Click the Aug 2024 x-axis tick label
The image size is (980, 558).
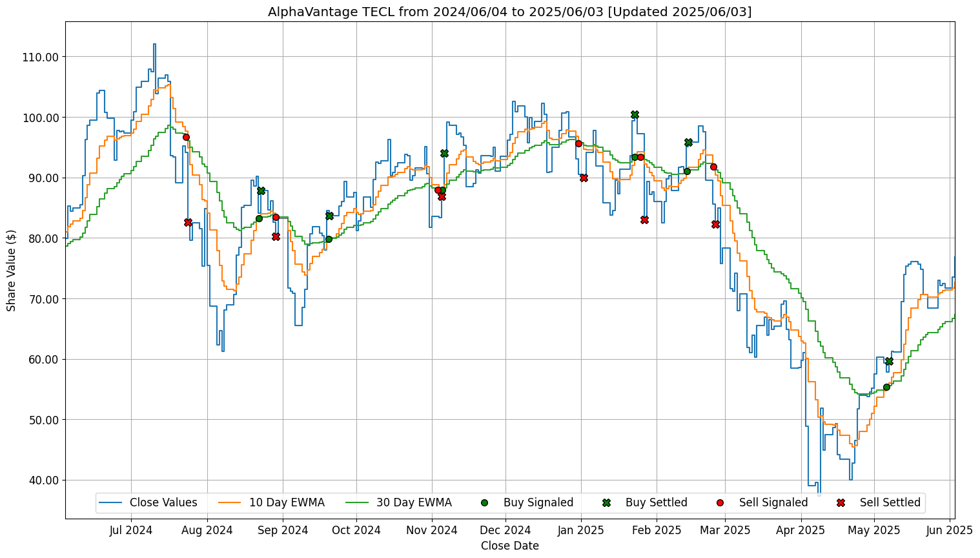point(207,530)
